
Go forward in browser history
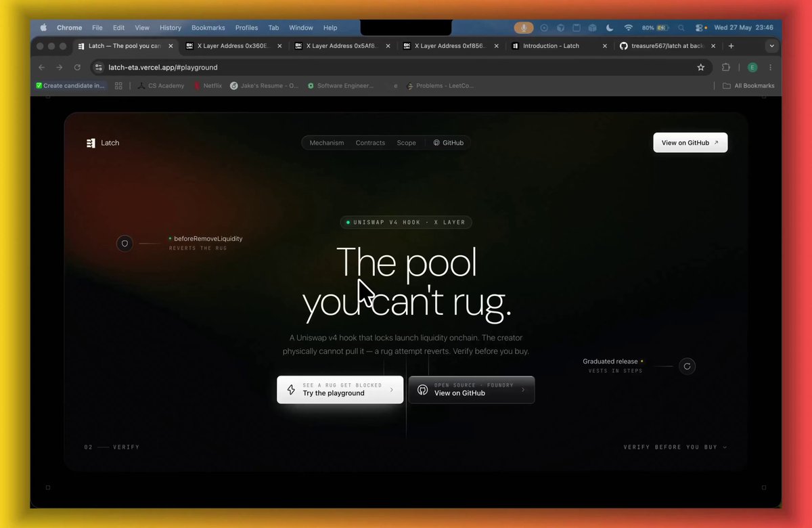click(60, 68)
